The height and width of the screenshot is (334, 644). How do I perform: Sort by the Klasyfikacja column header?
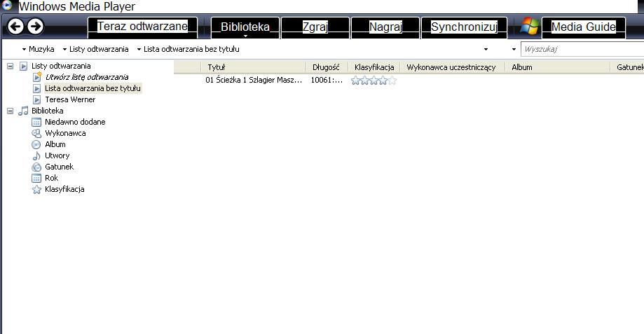pyautogui.click(x=374, y=67)
